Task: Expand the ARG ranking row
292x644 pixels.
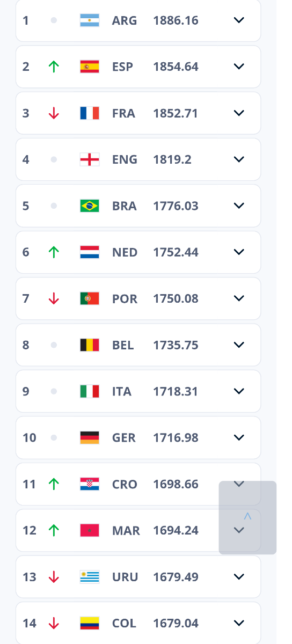Action: (239, 20)
